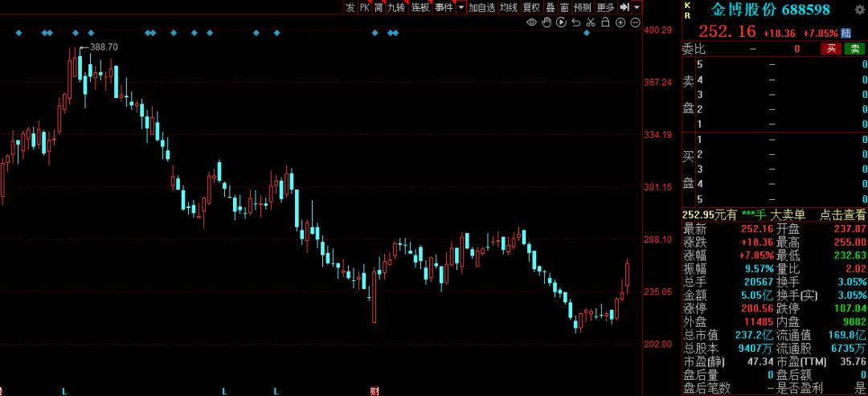Click the red 买 buy button

coord(830,49)
